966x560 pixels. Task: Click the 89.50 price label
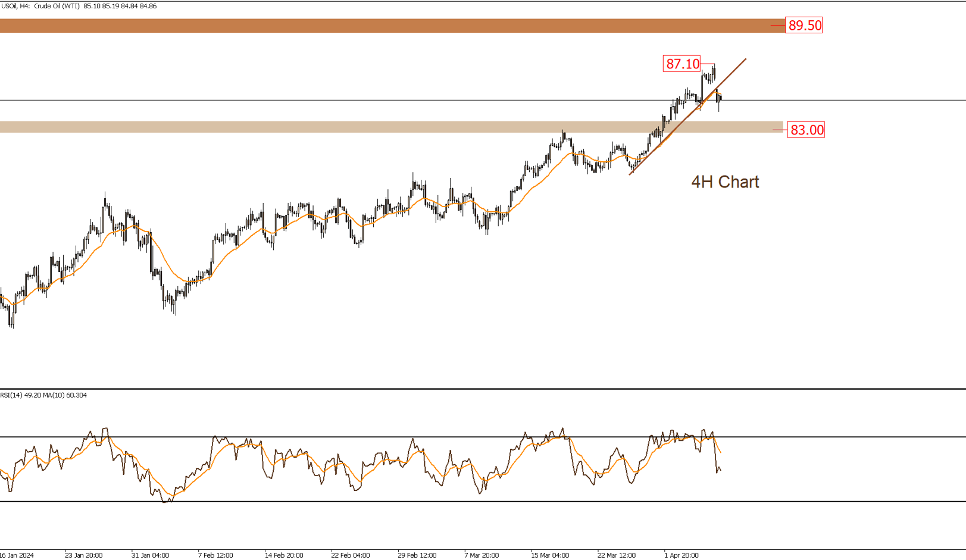pyautogui.click(x=804, y=25)
